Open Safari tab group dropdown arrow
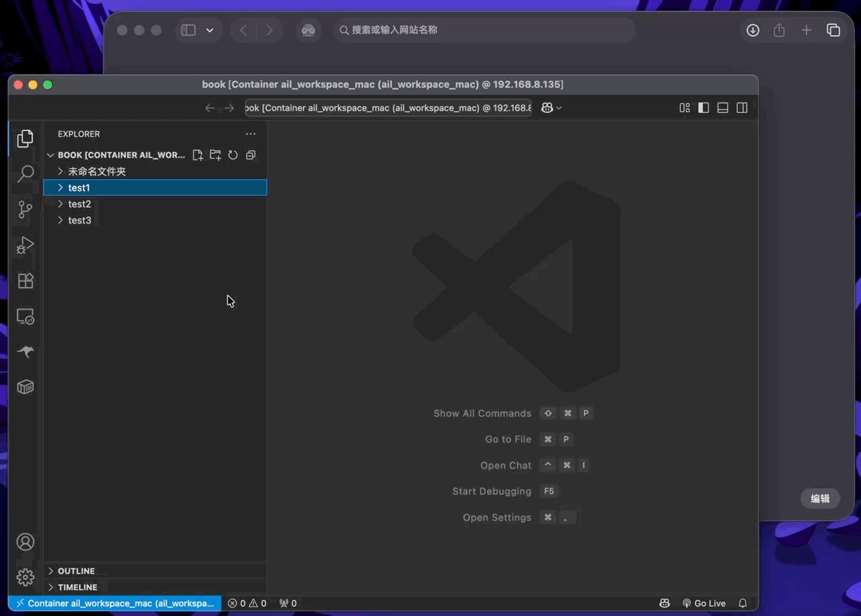The width and height of the screenshot is (861, 616). [210, 30]
